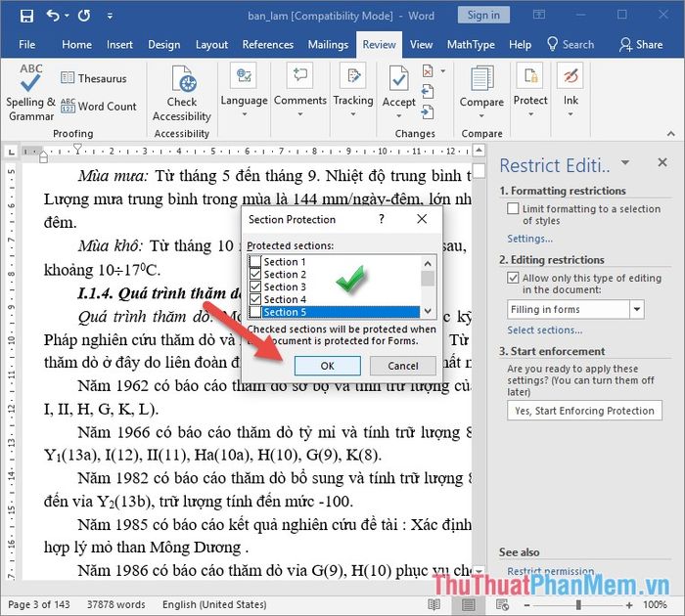Expand the Quick Access Toolbar customize dropdown
Viewport: 685px width, 616px height.
[110, 17]
